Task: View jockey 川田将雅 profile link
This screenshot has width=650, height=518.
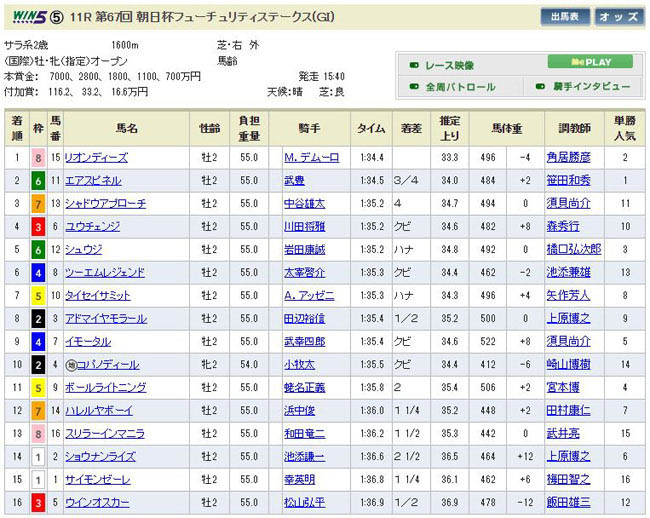Action: 305,226
